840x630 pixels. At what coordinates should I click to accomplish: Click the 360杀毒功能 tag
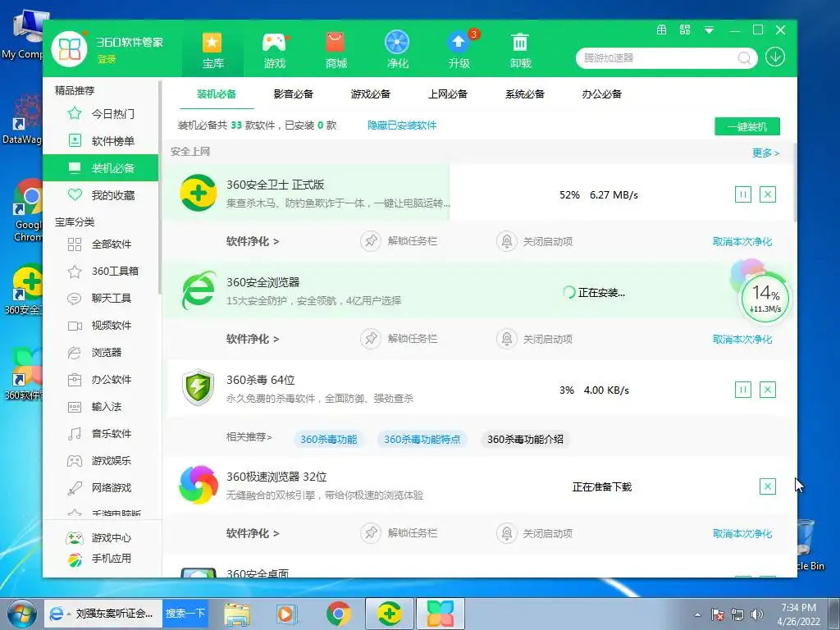(328, 440)
